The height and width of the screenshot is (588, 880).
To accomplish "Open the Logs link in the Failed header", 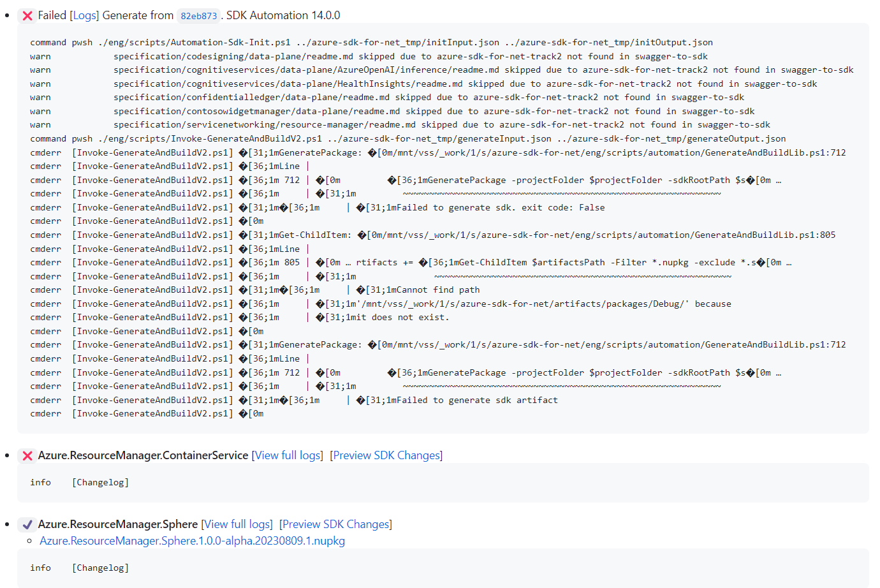I will coord(84,15).
